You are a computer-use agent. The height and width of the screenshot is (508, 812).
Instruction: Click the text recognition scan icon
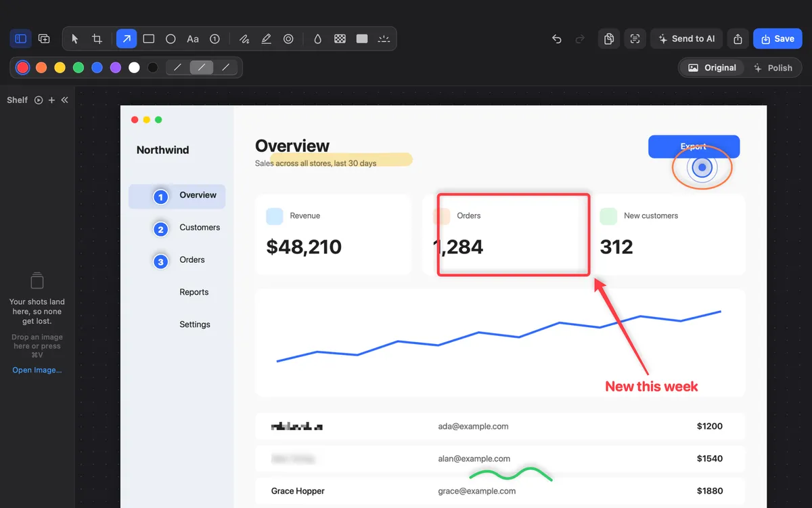click(635, 39)
